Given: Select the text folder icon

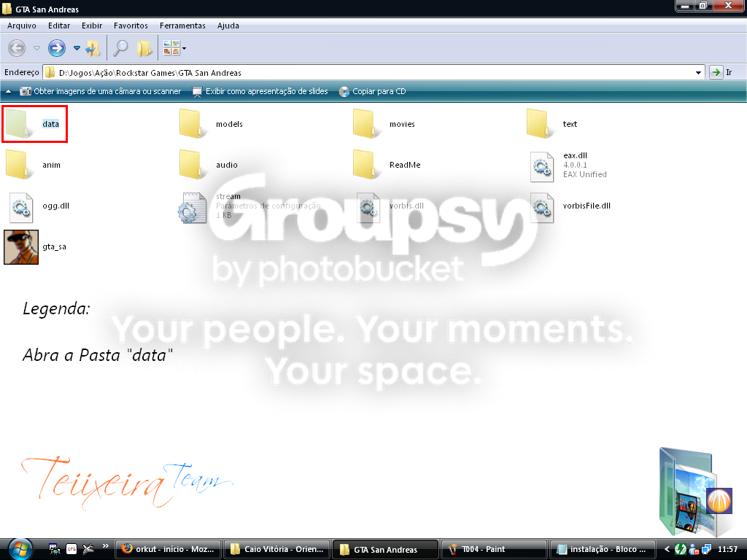Looking at the screenshot, I should pyautogui.click(x=539, y=124).
